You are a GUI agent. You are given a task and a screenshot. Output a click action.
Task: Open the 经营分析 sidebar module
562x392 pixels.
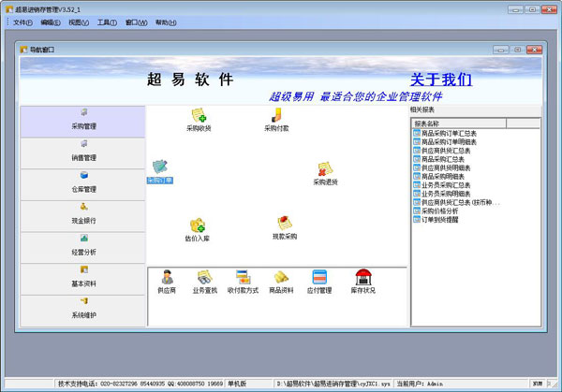(x=83, y=246)
